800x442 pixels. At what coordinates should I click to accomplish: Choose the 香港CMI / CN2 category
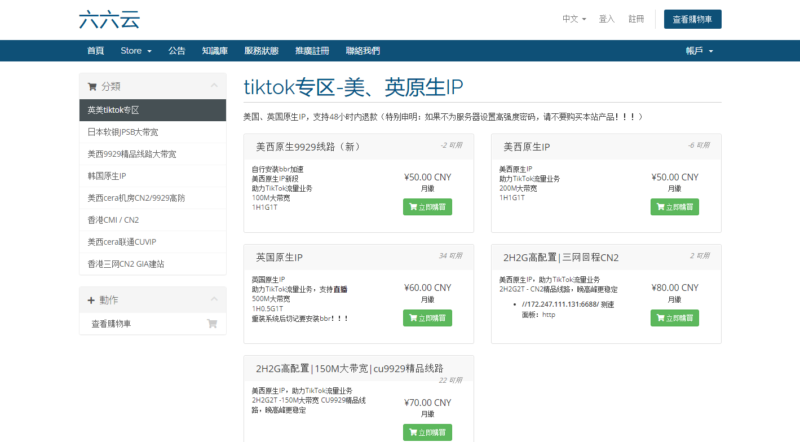112,220
